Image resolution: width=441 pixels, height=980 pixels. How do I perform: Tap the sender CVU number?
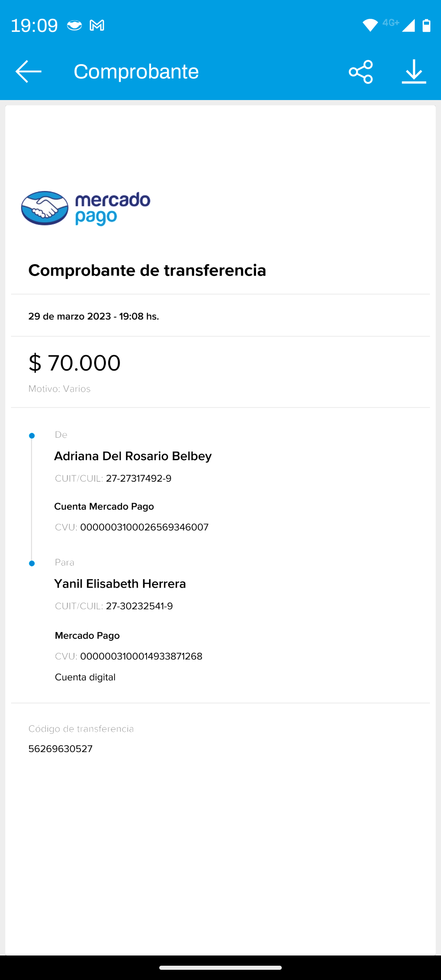click(x=144, y=527)
